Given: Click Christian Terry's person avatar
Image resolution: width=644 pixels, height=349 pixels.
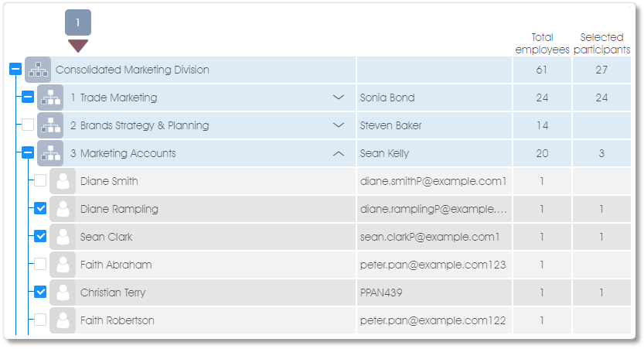Looking at the screenshot, I should pos(63,293).
